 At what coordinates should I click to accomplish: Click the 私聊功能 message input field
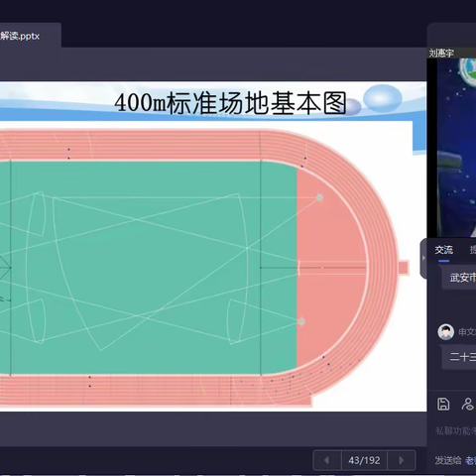455,430
